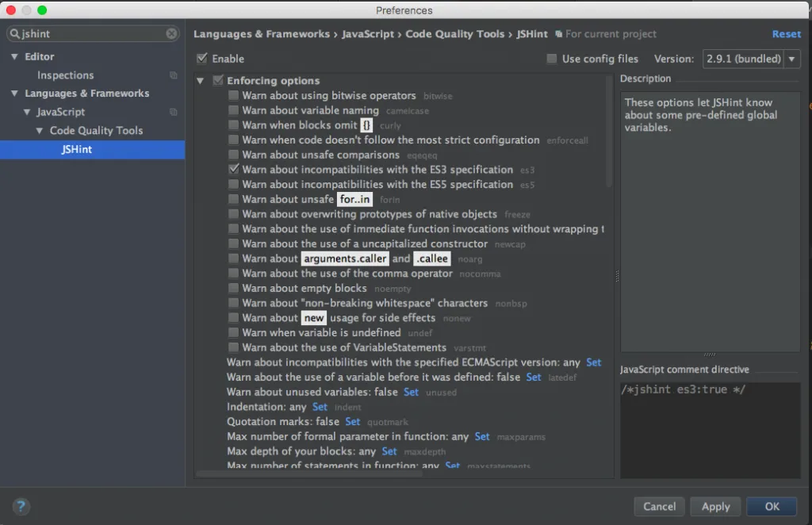Enable warning about bitwise operators
Screen dimensions: 812x525
234,95
